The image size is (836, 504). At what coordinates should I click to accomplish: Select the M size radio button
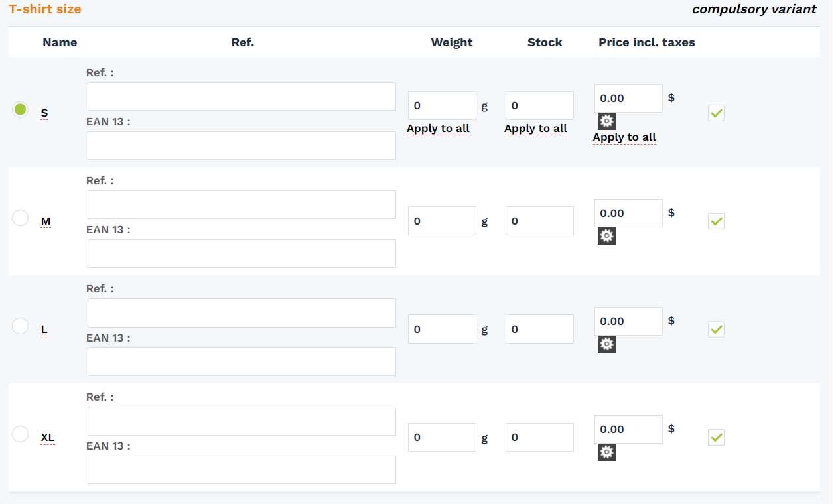click(x=21, y=218)
